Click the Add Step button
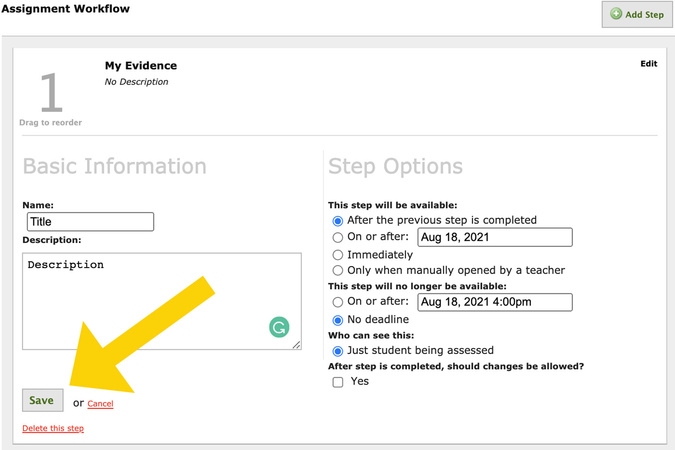Image resolution: width=675 pixels, height=450 pixels. coord(637,14)
